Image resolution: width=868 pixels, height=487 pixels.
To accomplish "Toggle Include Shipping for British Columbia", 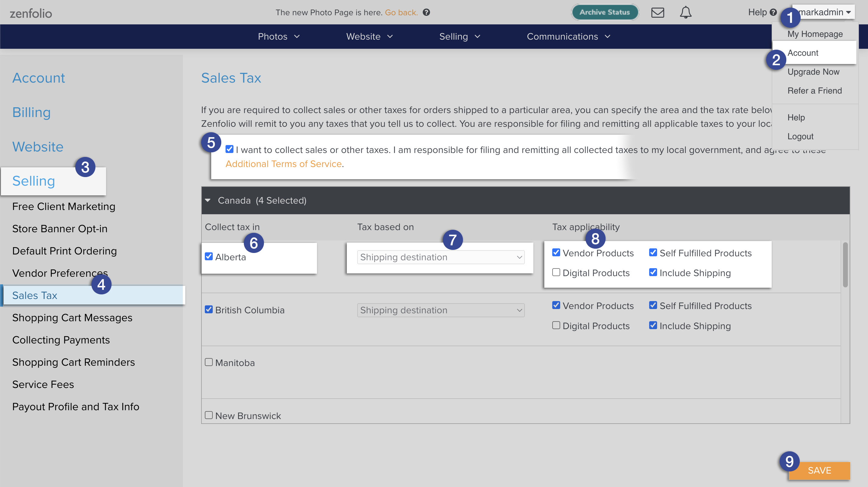I will point(653,325).
